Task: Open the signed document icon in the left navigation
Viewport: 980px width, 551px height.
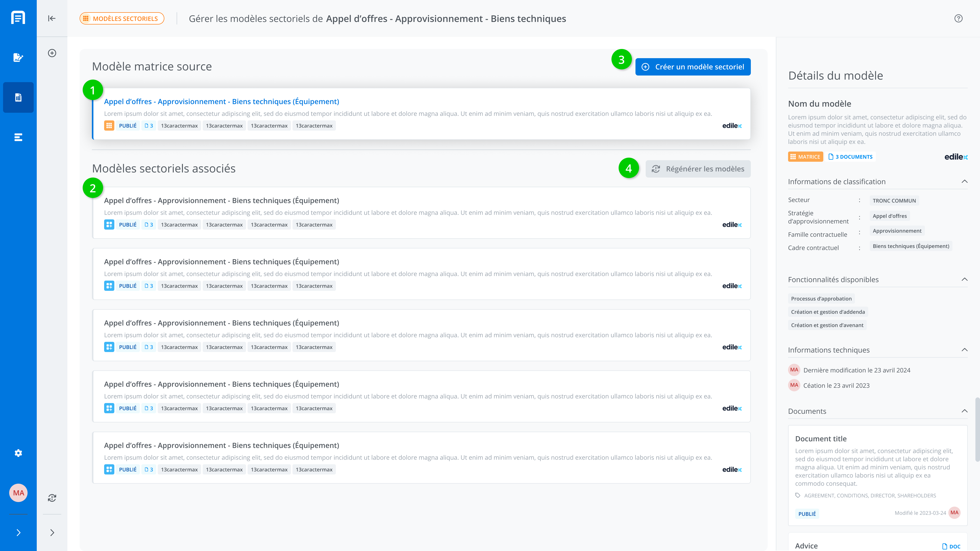Action: coord(18,57)
